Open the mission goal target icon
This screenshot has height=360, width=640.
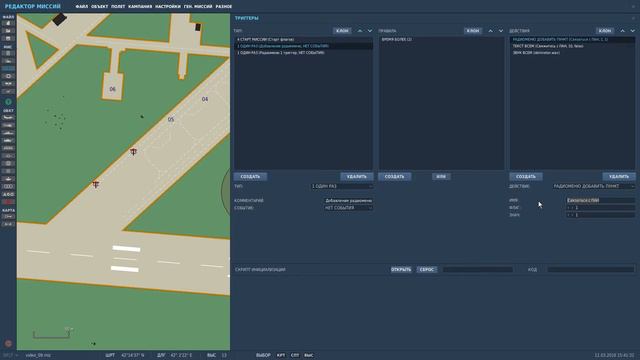click(8, 76)
